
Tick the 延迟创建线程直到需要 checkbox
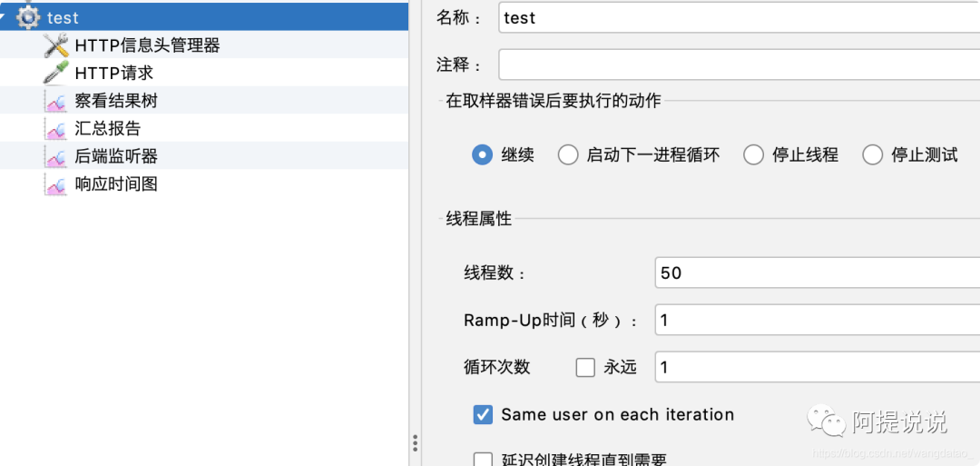tap(483, 460)
